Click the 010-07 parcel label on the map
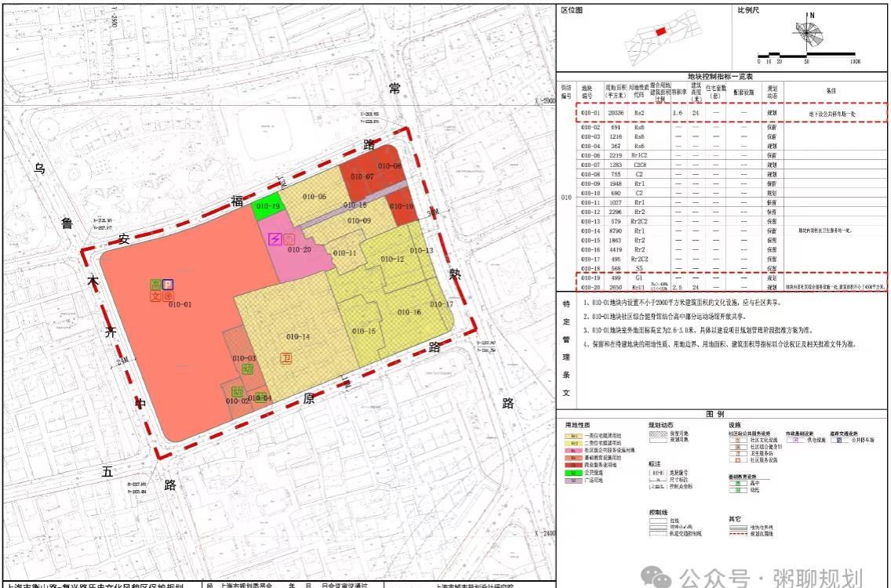 (x=362, y=176)
